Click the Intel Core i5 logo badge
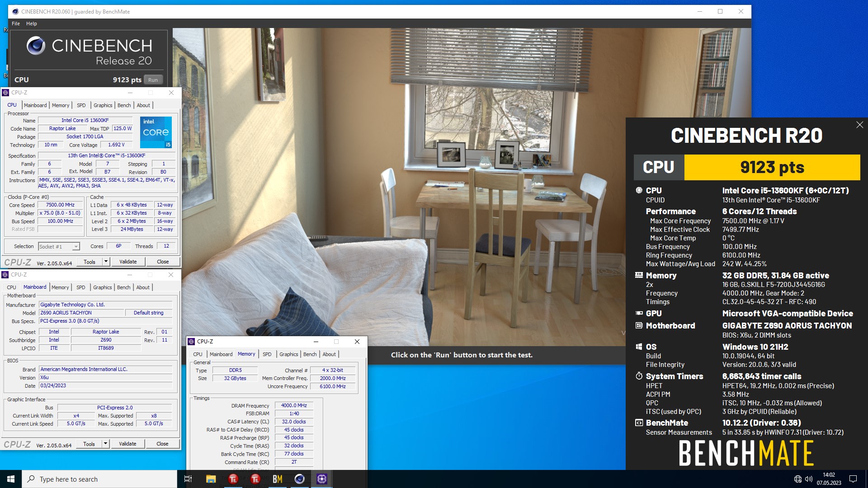 156,132
